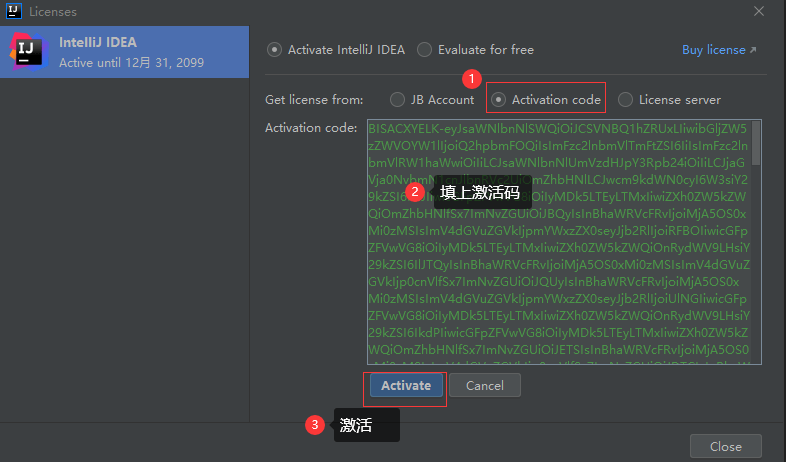Click the activation code area scrollbar
The height and width of the screenshot is (462, 786).
756,143
